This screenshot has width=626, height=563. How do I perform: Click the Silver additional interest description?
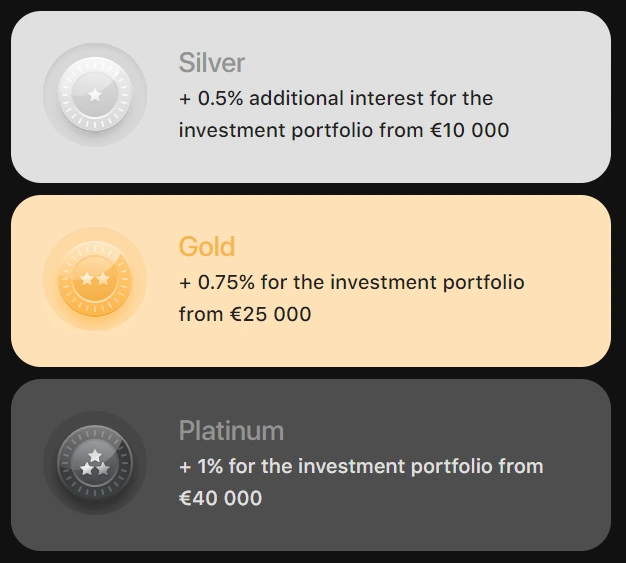336,114
